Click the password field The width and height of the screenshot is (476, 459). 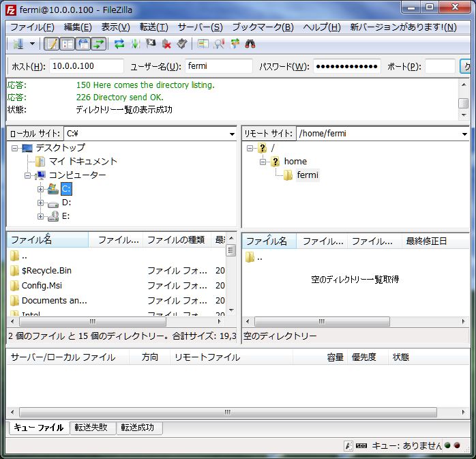pos(347,66)
